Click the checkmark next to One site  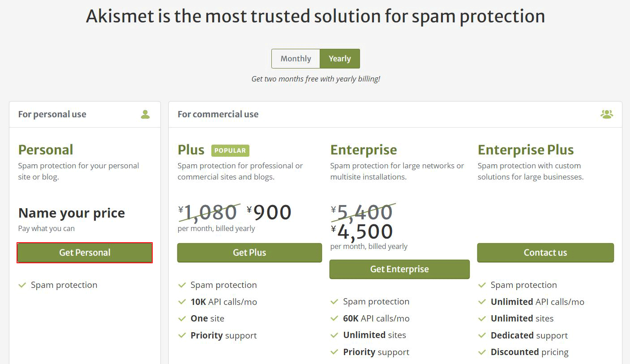point(182,319)
